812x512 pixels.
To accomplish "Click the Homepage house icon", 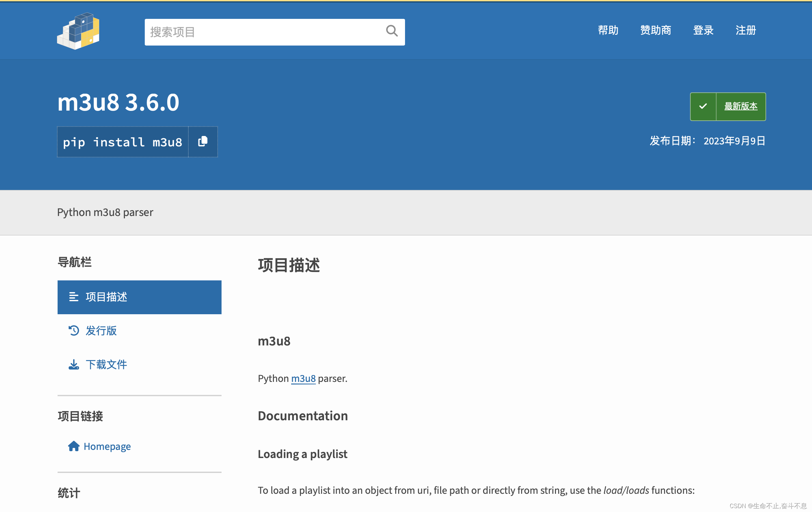I will point(74,446).
